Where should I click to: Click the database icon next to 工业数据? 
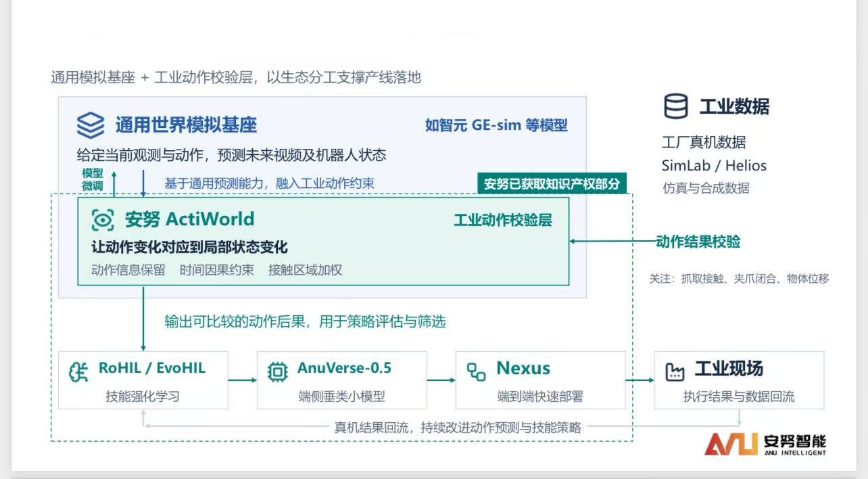pos(675,106)
